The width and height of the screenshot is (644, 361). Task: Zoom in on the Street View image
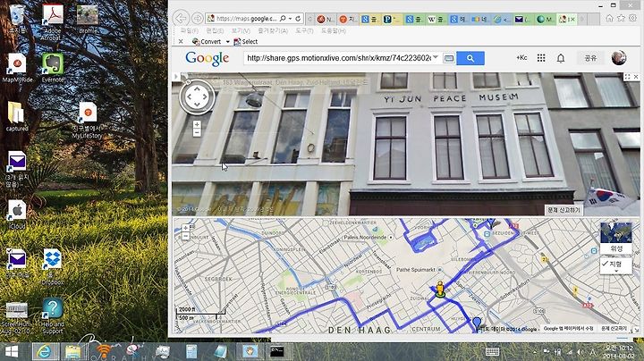tap(197, 124)
